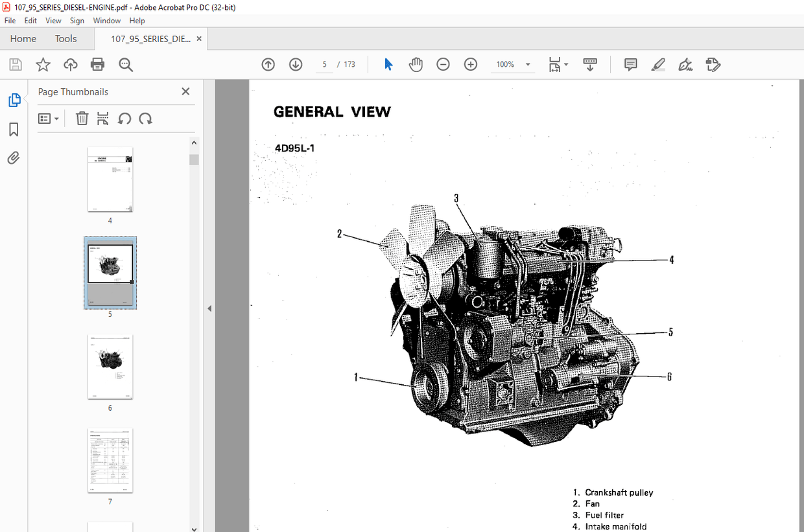Select the arrow selection tool
This screenshot has height=532, width=804.
click(388, 64)
